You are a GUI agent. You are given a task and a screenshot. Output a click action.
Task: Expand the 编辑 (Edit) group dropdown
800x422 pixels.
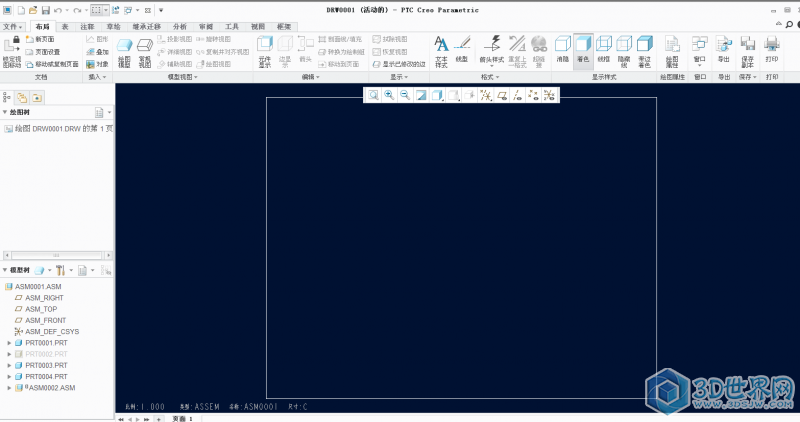coord(310,77)
